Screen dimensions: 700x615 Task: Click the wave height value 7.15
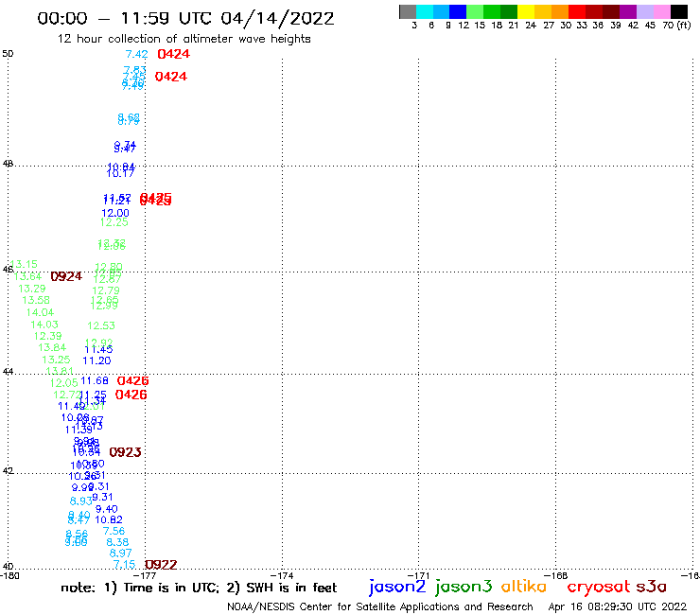tap(124, 565)
